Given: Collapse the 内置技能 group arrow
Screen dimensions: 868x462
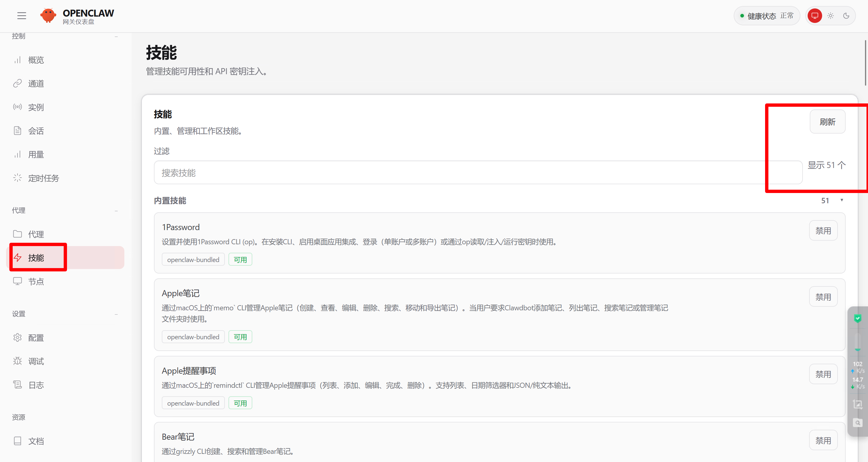Looking at the screenshot, I should click(x=841, y=200).
